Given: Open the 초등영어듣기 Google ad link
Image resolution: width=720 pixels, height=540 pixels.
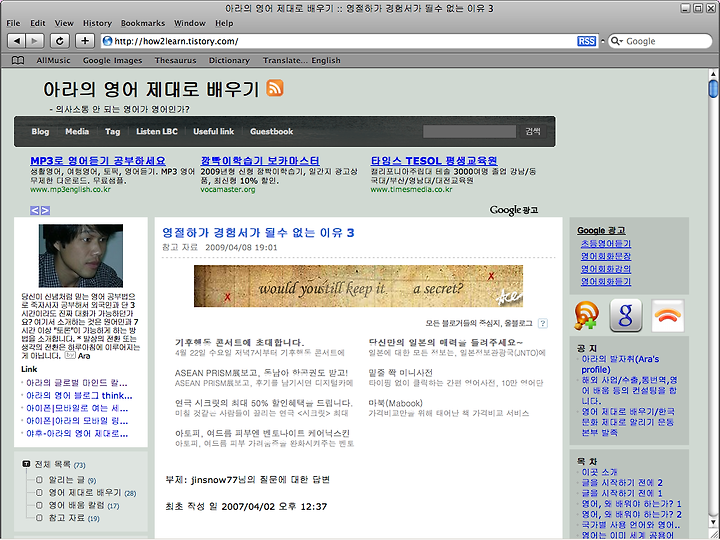Looking at the screenshot, I should [x=606, y=244].
